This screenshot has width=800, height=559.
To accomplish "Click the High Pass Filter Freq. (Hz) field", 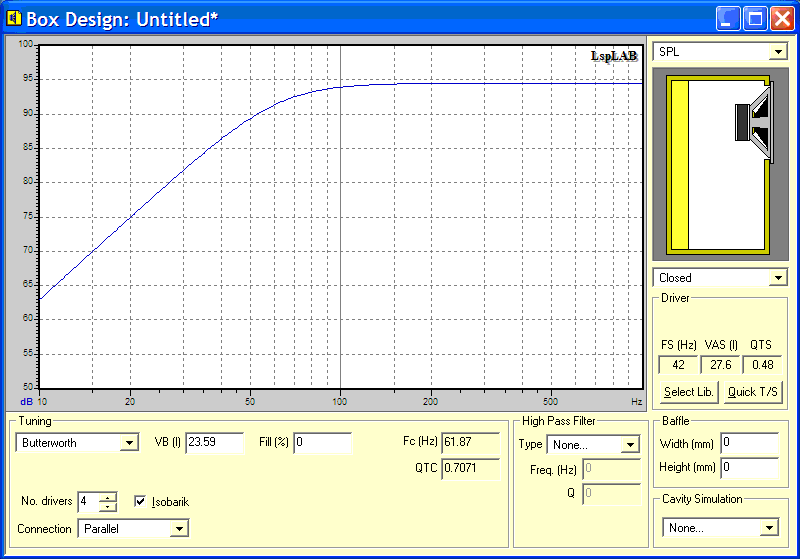I will point(611,469).
